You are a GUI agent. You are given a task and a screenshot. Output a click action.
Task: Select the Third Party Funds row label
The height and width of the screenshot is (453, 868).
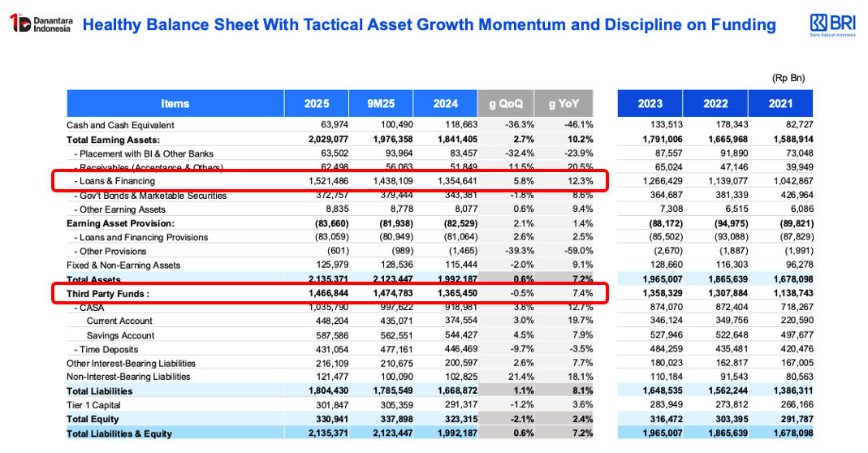click(108, 293)
